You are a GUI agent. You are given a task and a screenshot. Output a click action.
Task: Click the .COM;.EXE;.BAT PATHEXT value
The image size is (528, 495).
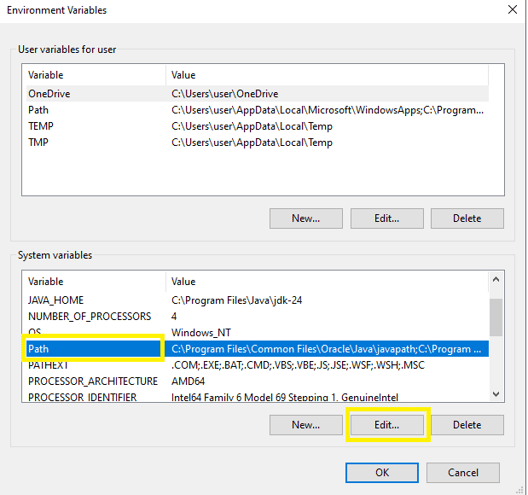pyautogui.click(x=298, y=365)
